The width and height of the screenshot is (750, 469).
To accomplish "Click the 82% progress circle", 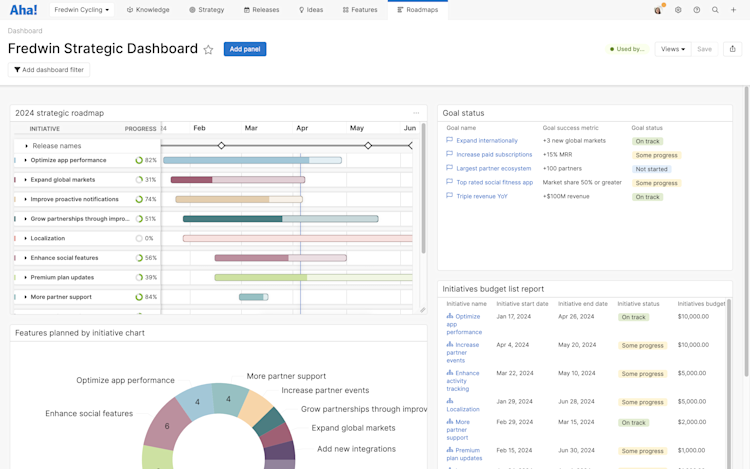I will (139, 160).
